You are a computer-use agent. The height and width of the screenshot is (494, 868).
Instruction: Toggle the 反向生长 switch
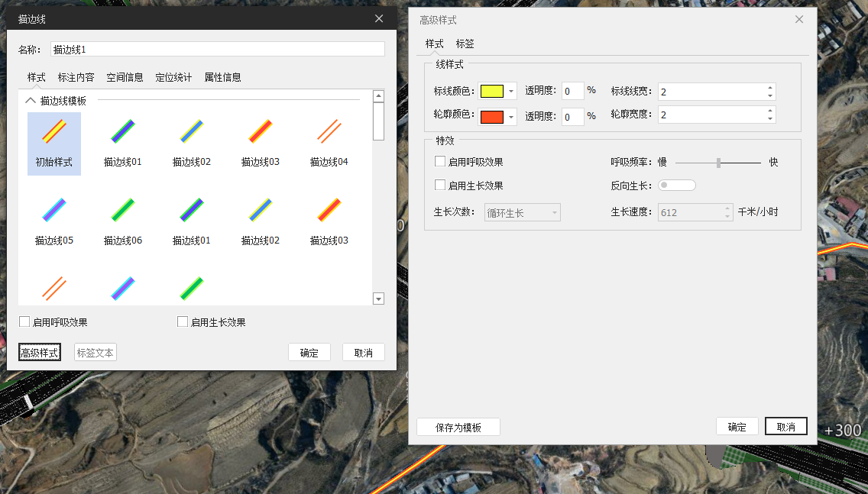point(676,186)
